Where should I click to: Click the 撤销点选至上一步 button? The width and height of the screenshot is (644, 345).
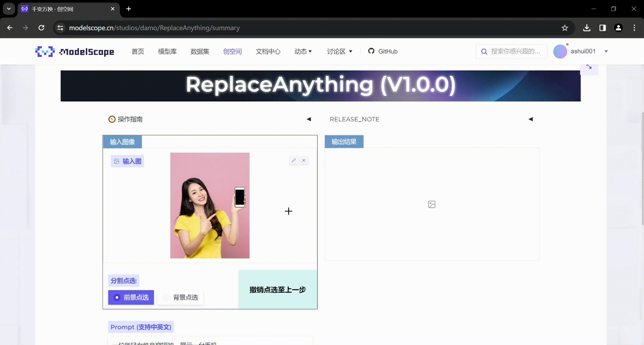click(x=277, y=289)
